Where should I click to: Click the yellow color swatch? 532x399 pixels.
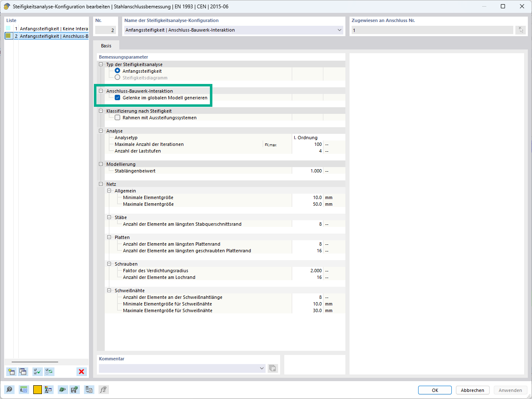click(x=37, y=389)
